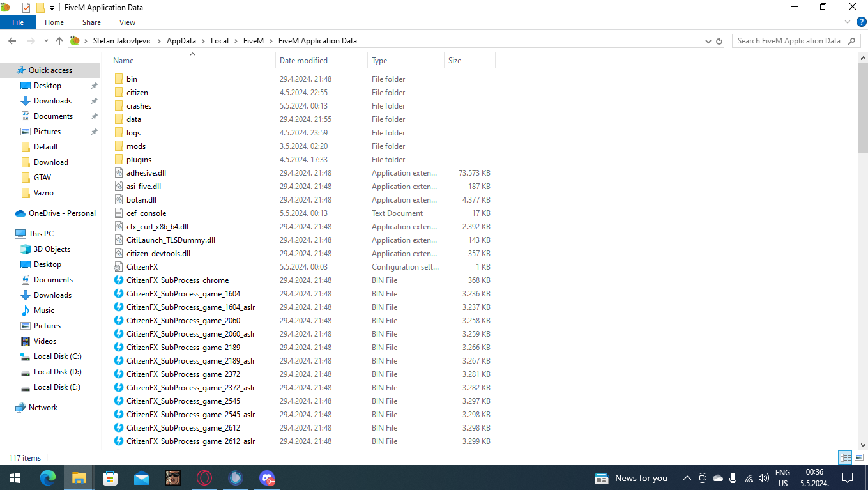Open Local Disk (D:) in the navigation pane
This screenshot has height=490, width=868.
[57, 372]
